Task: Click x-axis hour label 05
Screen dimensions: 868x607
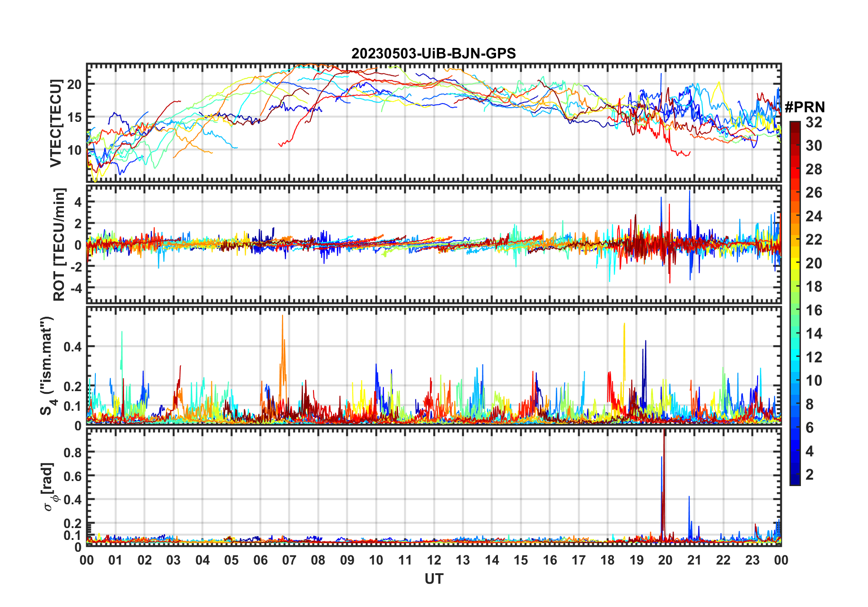Action: [x=231, y=560]
